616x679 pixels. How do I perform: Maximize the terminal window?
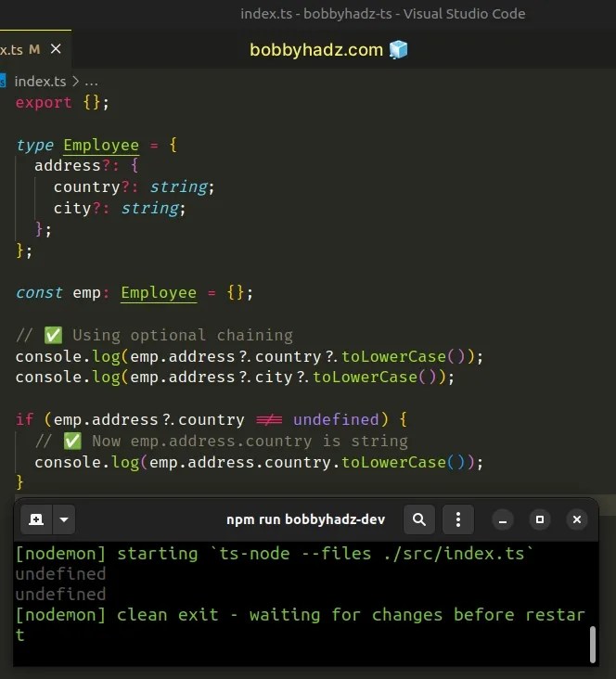540,519
